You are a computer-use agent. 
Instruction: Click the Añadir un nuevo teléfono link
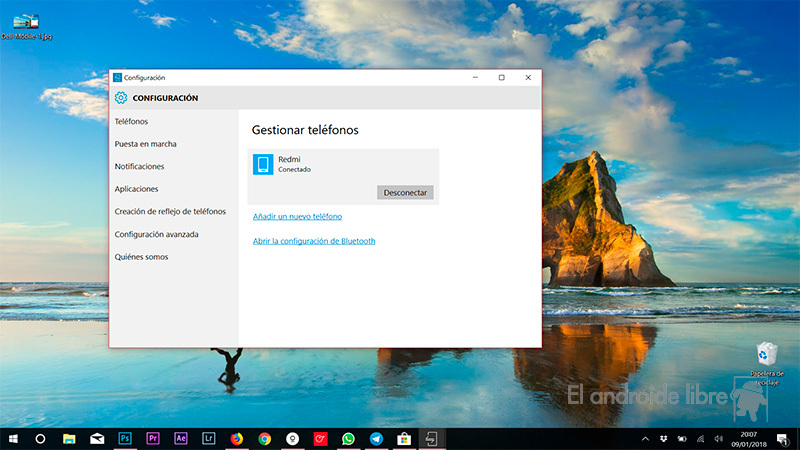297,216
